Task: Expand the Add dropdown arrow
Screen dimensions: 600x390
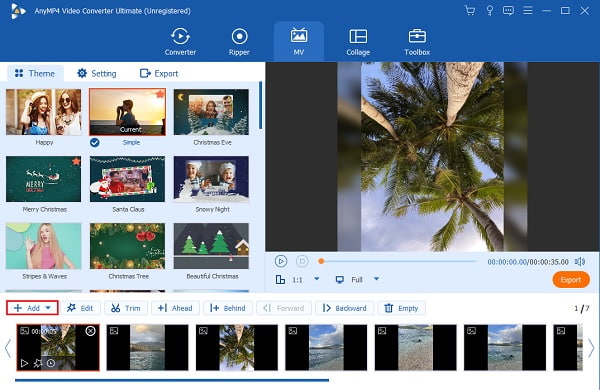Action: tap(48, 308)
